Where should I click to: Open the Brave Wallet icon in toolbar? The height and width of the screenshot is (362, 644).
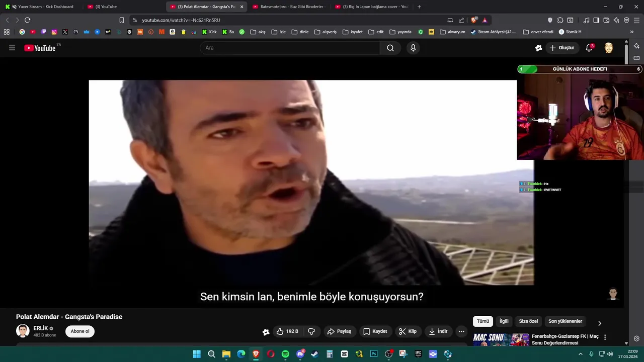point(606,20)
